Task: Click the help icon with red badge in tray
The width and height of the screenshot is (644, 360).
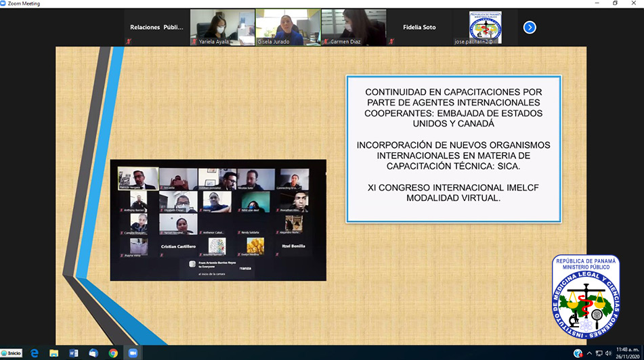Action: click(578, 353)
